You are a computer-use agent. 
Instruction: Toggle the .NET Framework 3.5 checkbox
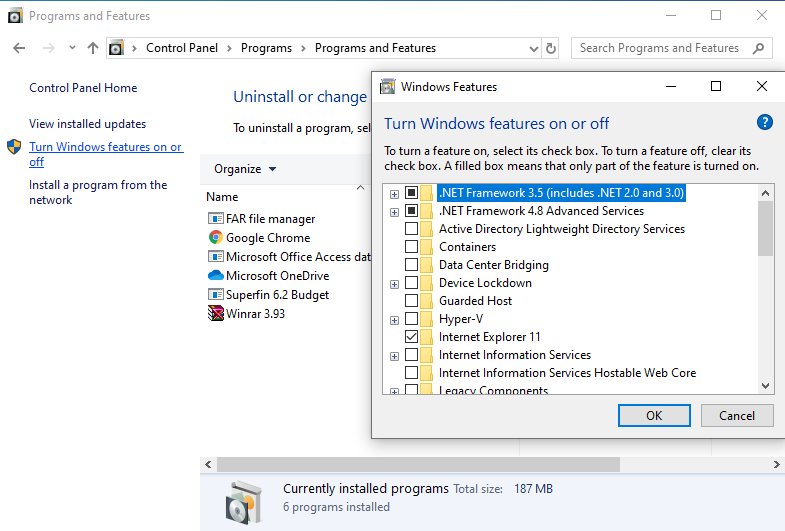(412, 193)
